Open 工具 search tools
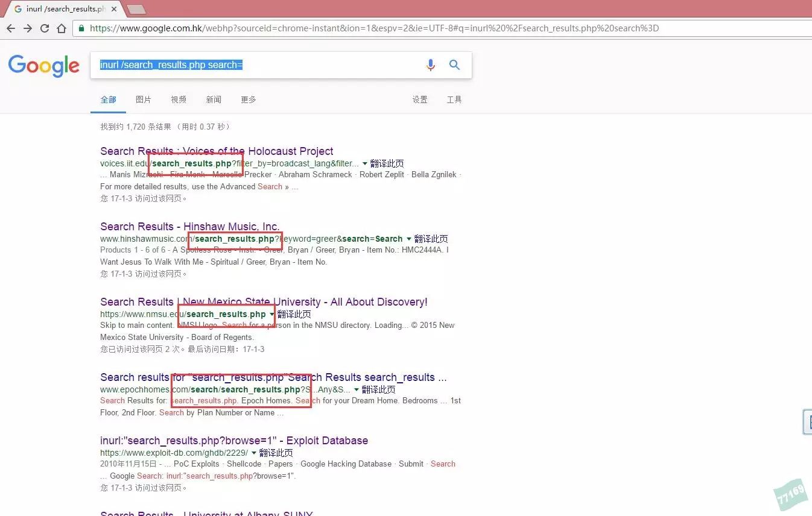The height and width of the screenshot is (516, 812). (454, 99)
